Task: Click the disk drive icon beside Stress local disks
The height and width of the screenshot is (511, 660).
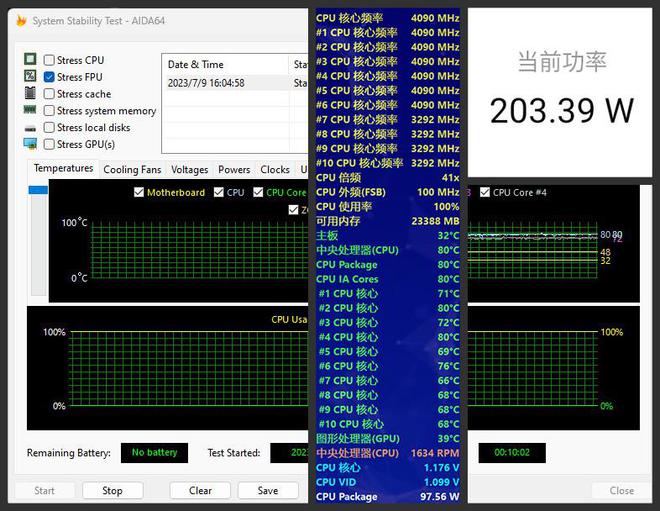Action: (x=30, y=128)
